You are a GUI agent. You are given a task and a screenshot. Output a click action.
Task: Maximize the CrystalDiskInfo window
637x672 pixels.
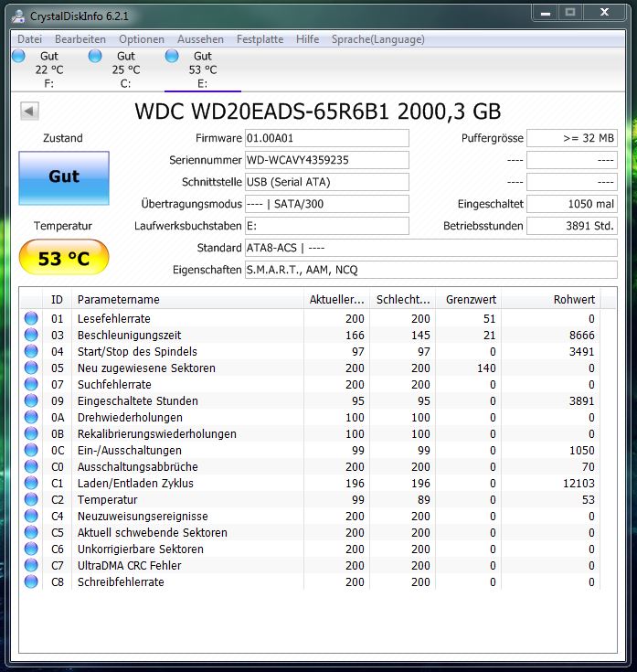pos(570,13)
